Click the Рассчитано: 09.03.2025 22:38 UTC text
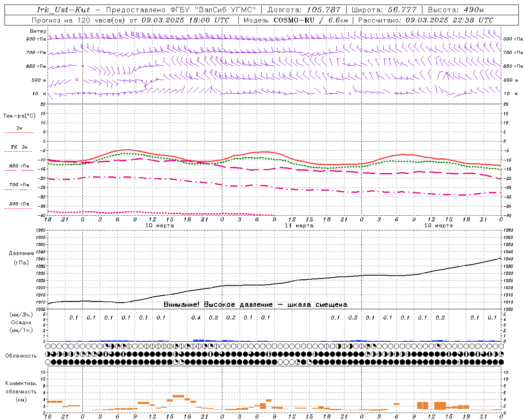This screenshot has width=525, height=420. pos(426,20)
